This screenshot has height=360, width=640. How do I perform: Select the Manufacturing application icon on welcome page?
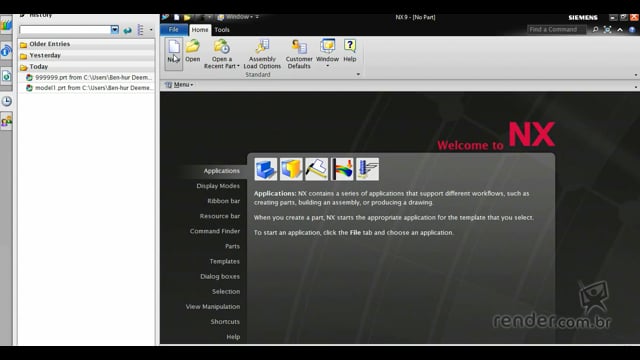click(x=367, y=169)
